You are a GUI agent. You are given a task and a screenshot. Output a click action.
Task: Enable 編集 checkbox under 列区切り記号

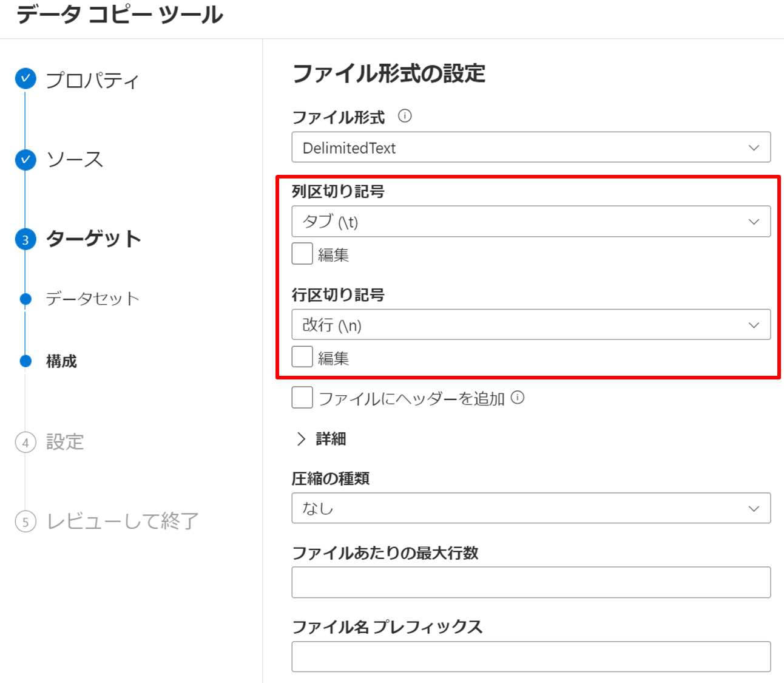pos(302,254)
